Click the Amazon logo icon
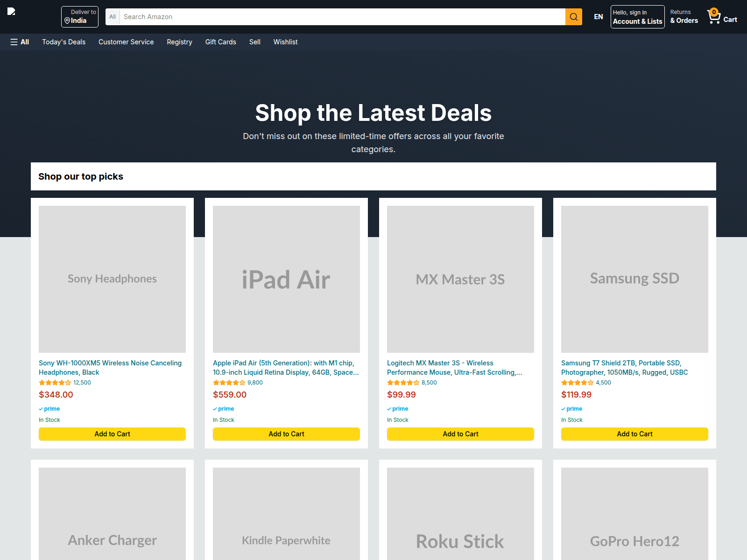Image resolution: width=747 pixels, height=560 pixels. point(11,11)
